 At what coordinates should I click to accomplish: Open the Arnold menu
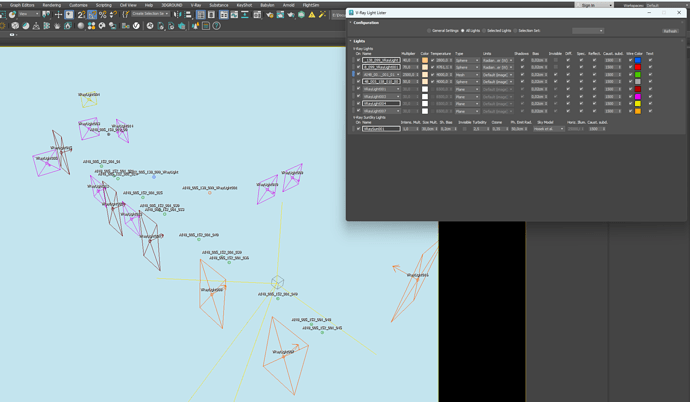[x=289, y=5]
